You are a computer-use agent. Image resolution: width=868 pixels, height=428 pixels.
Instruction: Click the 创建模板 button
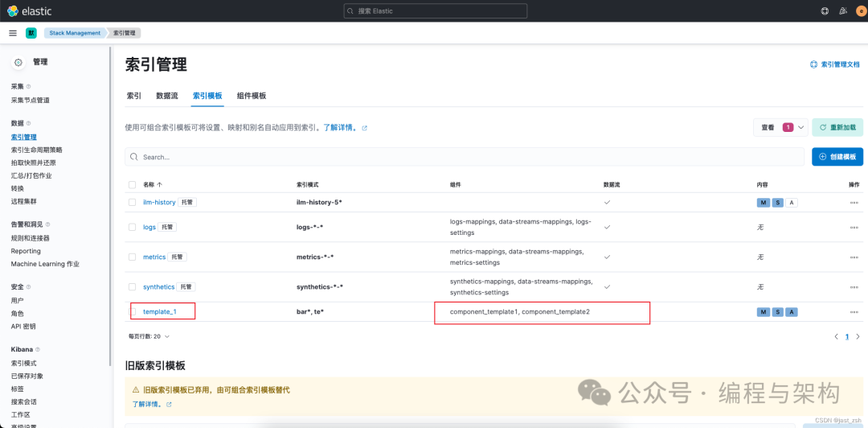pyautogui.click(x=837, y=157)
